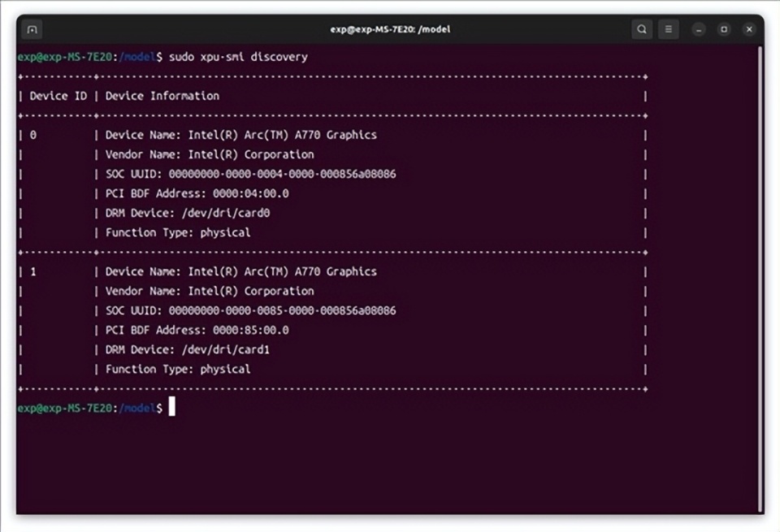Click the SOC UUID containing 0000-0004

click(x=251, y=174)
